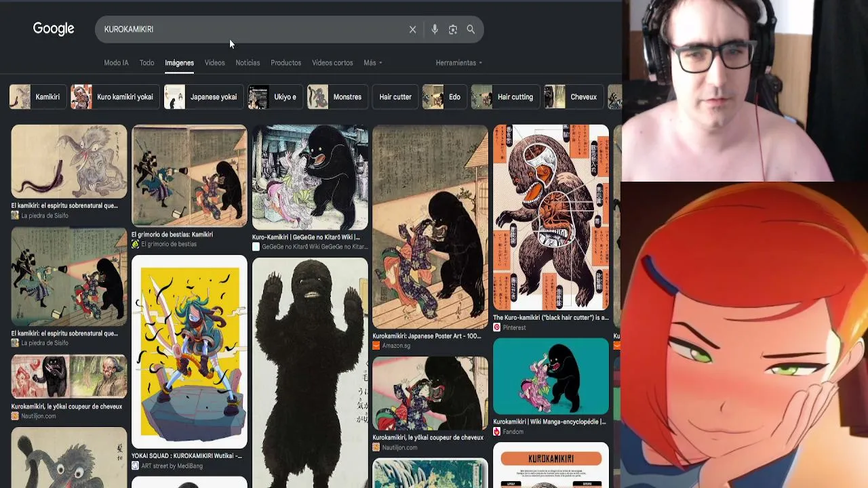The image size is (868, 488).
Task: Open the GeGeGe no Kitarō Wiki image
Action: click(x=310, y=177)
